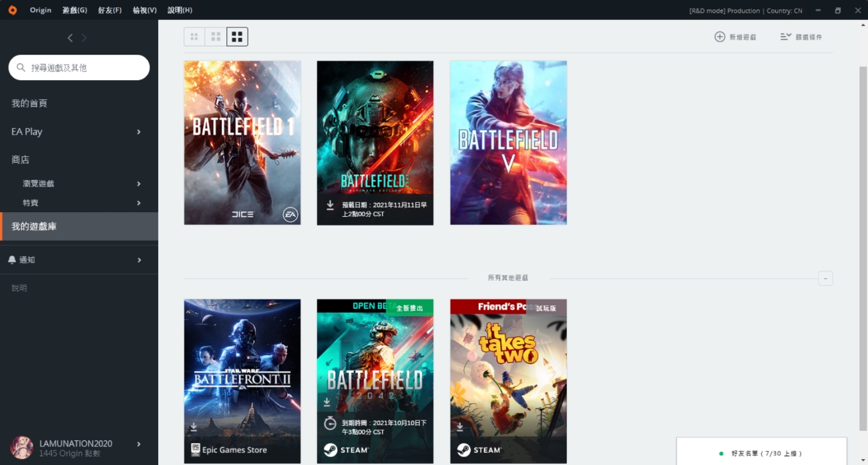Viewport: 868px width, 465px height.
Task: Click the 到期時間 expiry time text
Action: (384, 427)
